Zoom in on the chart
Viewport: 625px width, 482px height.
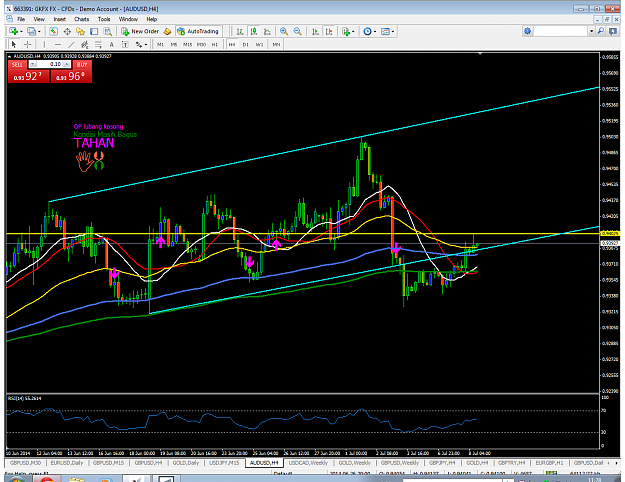pos(284,31)
